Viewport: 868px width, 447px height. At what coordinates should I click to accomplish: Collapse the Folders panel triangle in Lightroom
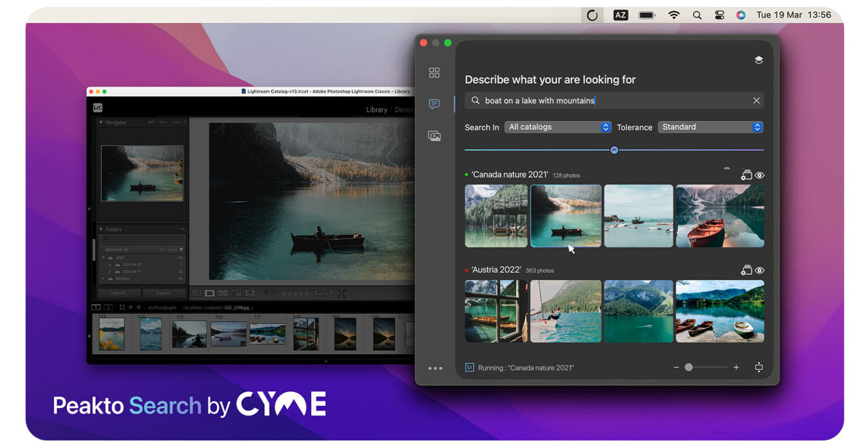point(101,229)
